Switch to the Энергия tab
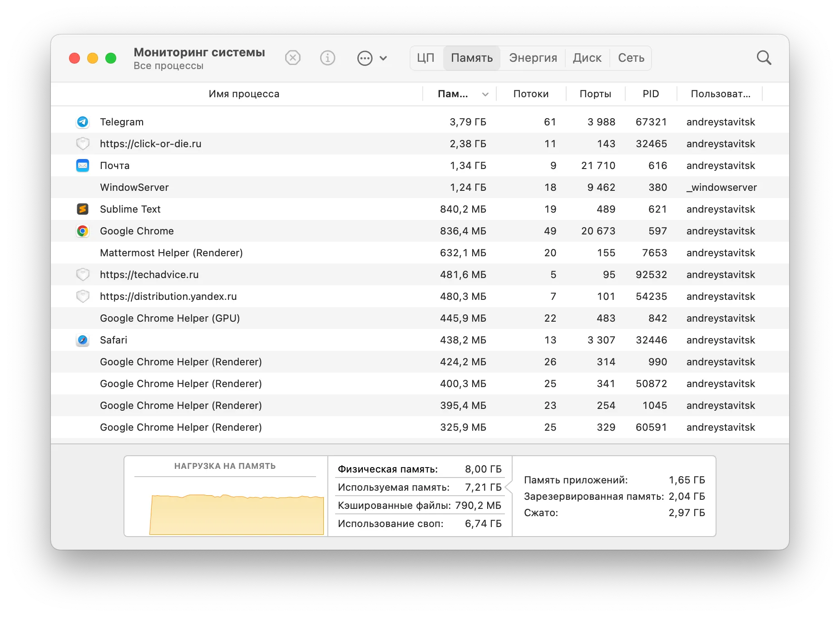 (x=533, y=58)
